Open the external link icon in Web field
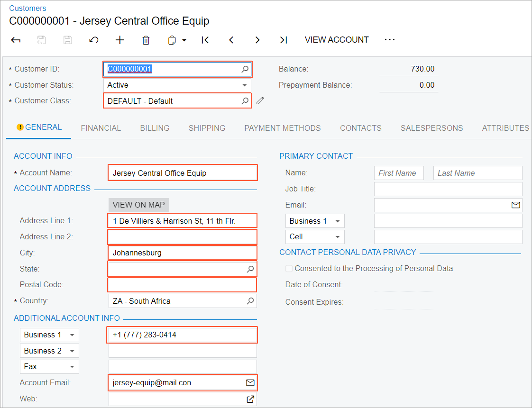Viewport: 532px width, 408px height. [250, 399]
